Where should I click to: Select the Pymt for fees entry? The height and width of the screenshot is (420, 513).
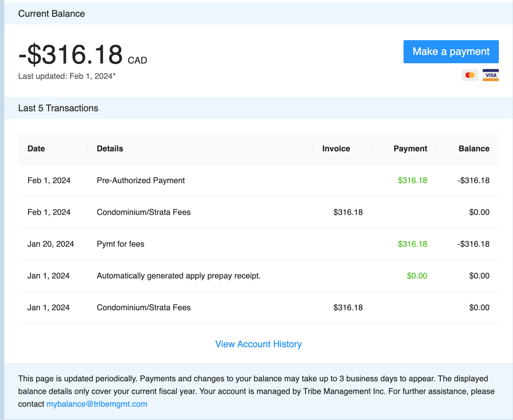[120, 244]
